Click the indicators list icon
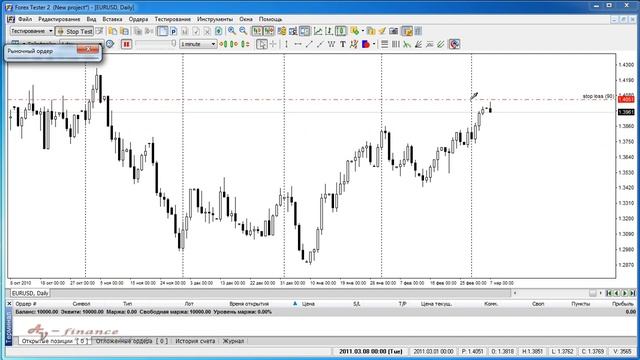The image size is (640, 360). pos(354,31)
